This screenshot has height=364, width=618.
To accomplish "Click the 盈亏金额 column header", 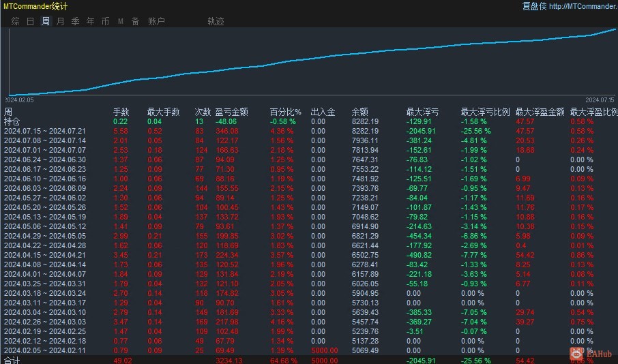I will 231,112.
